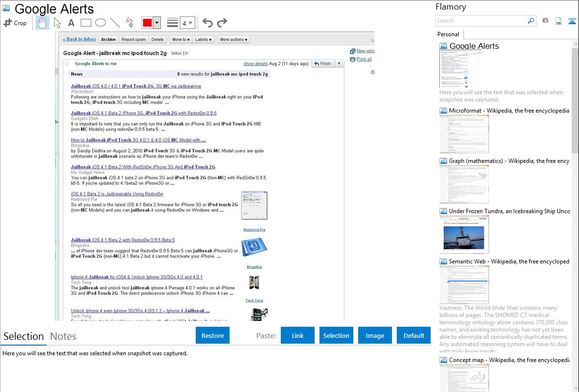The height and width of the screenshot is (392, 579).
Task: Click the camera capture icon
Action: (545, 21)
